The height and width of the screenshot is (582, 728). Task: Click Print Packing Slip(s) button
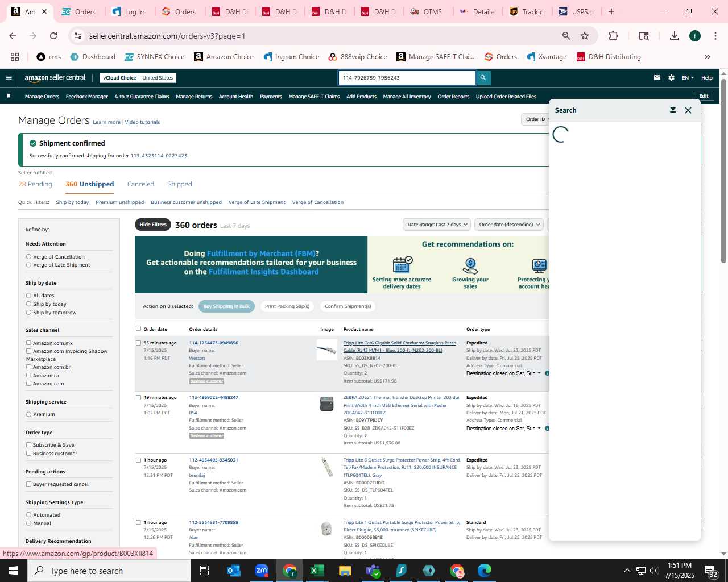tap(287, 306)
